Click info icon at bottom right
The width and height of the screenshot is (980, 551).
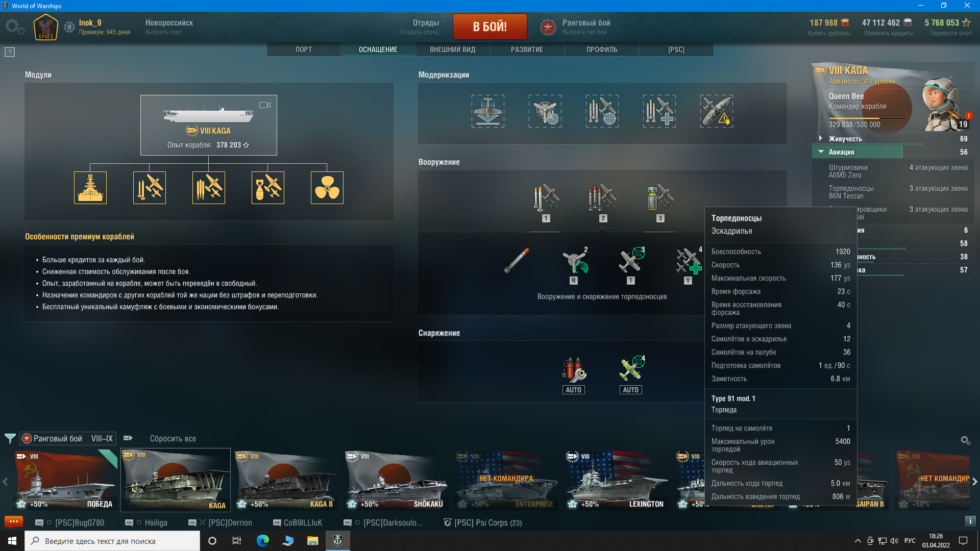(970, 521)
